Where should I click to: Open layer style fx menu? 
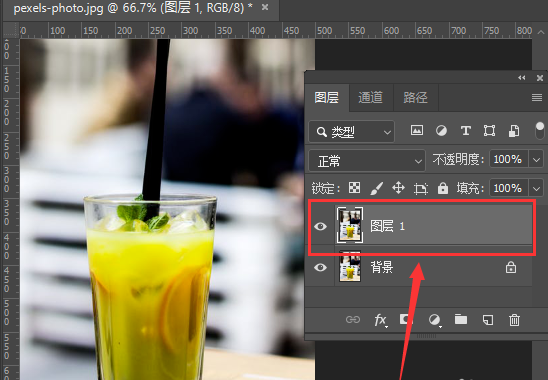click(x=381, y=320)
